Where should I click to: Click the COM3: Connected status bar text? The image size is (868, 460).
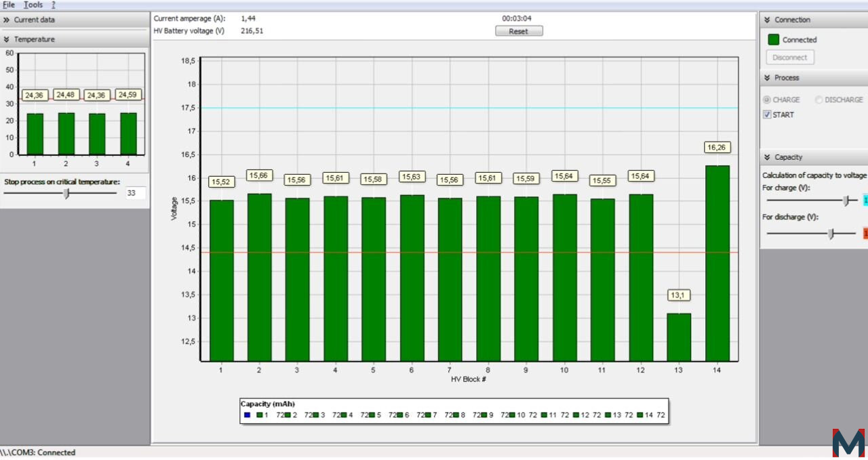tap(38, 453)
